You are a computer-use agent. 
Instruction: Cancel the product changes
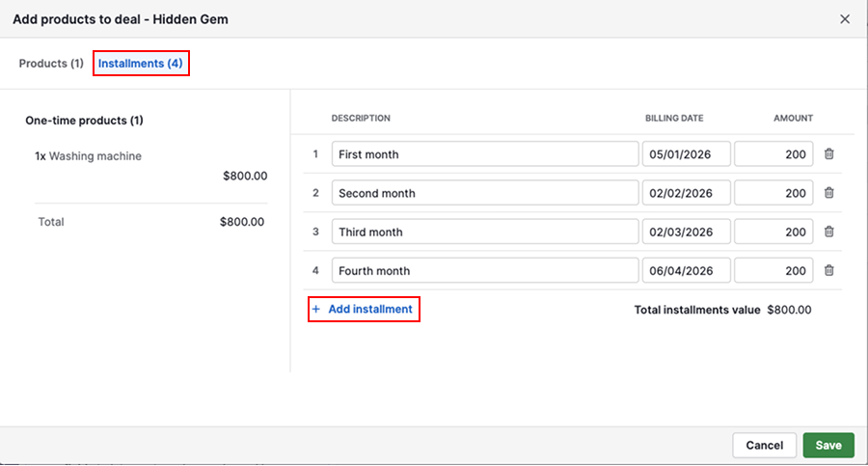coord(764,445)
